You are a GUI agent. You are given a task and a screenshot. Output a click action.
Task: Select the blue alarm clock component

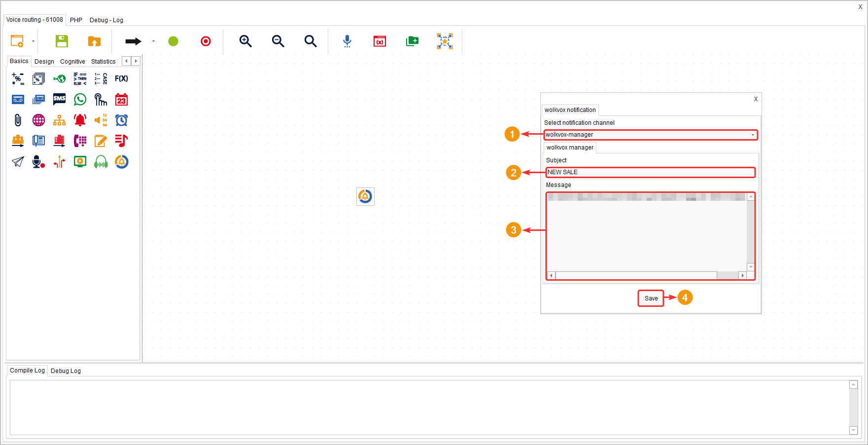(x=121, y=120)
